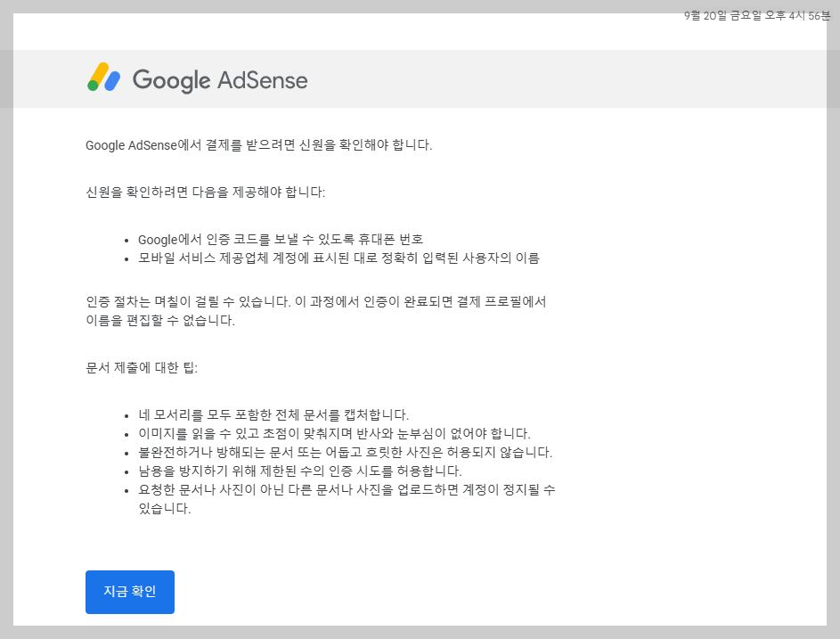The width and height of the screenshot is (840, 639).
Task: Click the bullet starting 모바일 서비스 제공업체 계정에
Action: (x=338, y=258)
